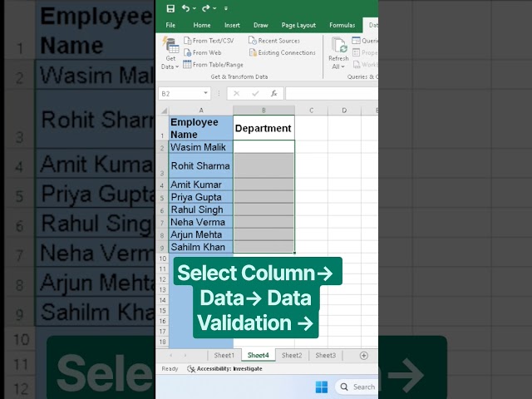This screenshot has width=532, height=399.
Task: Switch to the Formulas ribbon tab
Action: click(x=342, y=25)
